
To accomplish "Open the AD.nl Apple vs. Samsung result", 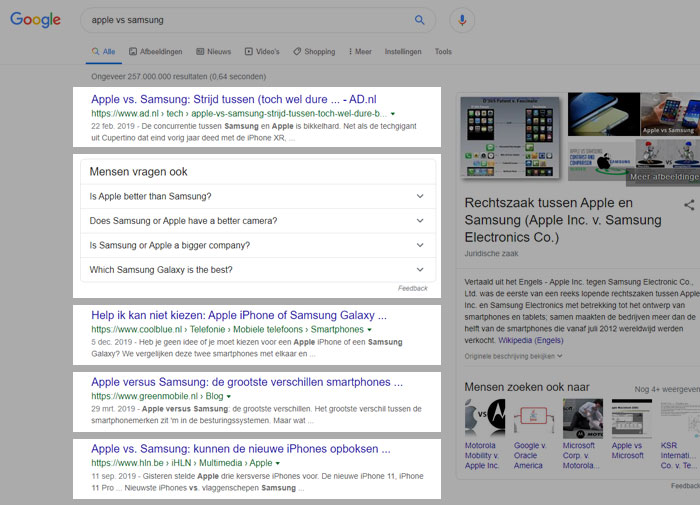I will pos(234,99).
